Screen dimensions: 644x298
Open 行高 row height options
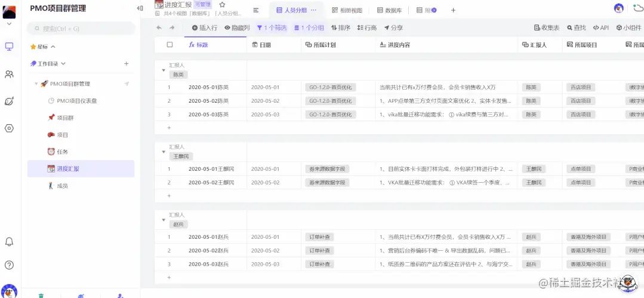click(367, 27)
